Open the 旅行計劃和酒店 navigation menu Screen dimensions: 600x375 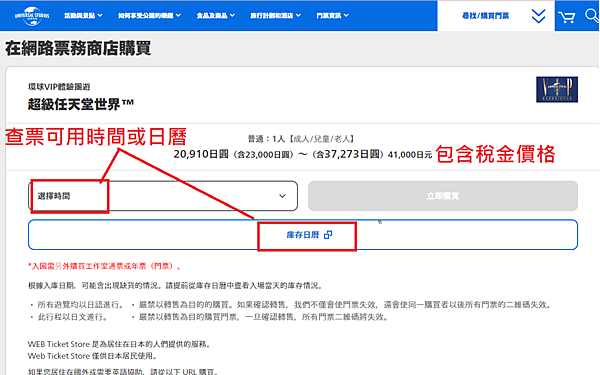tap(276, 16)
